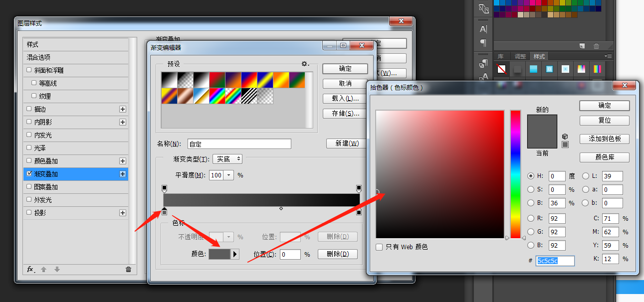Click the vertical hue spectrum slider
Viewport: 644px width, 302px height.
click(x=515, y=174)
